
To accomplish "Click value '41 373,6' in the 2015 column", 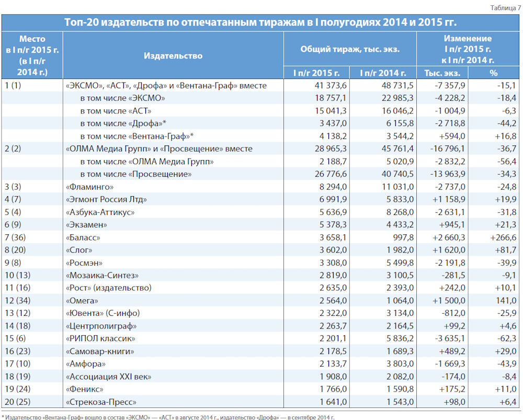I will (x=331, y=86).
